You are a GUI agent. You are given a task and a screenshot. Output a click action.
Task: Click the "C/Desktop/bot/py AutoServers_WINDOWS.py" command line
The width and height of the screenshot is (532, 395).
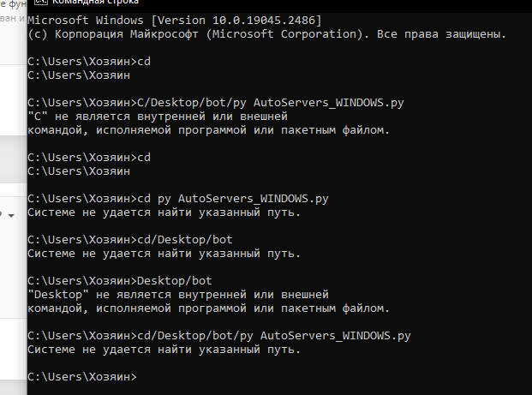click(270, 103)
